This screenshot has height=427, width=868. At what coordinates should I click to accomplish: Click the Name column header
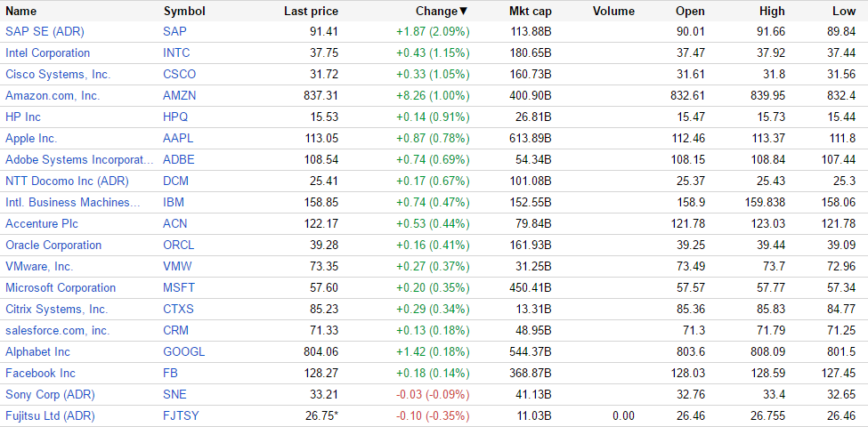[21, 11]
